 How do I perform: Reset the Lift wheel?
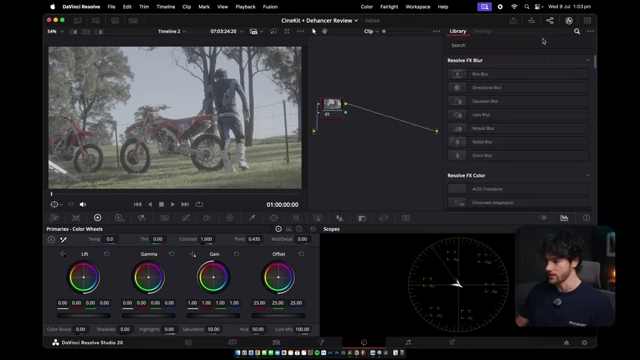107,254
